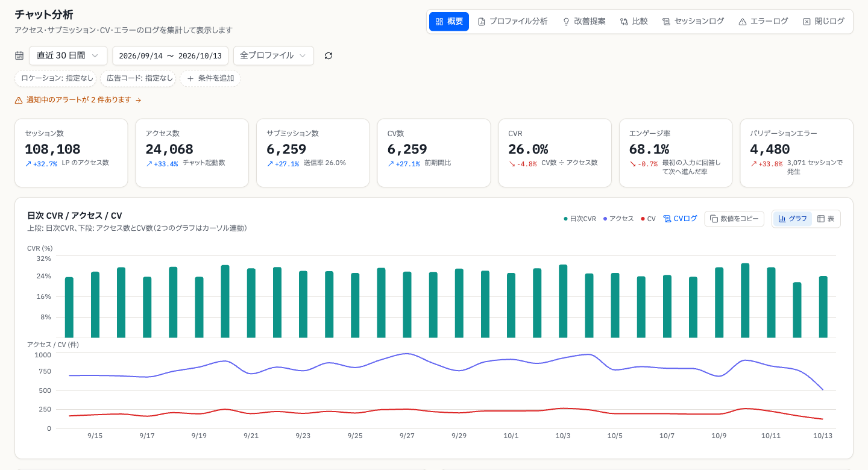The height and width of the screenshot is (470, 868).
Task: Click セッション数 upward trend arrow
Action: [28, 164]
